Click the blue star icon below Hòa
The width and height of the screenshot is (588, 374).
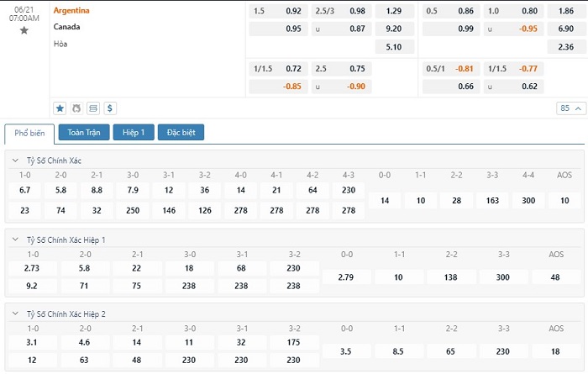(x=60, y=108)
